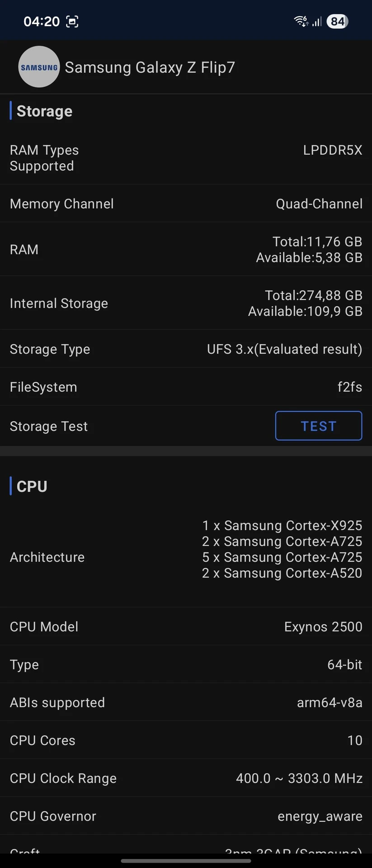Image resolution: width=372 pixels, height=868 pixels.
Task: Tap the screen capture status icon
Action: (72, 21)
